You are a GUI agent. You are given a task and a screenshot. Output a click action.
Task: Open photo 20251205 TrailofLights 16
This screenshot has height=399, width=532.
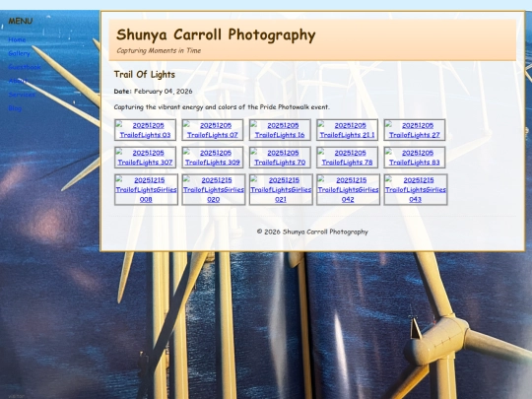point(280,130)
